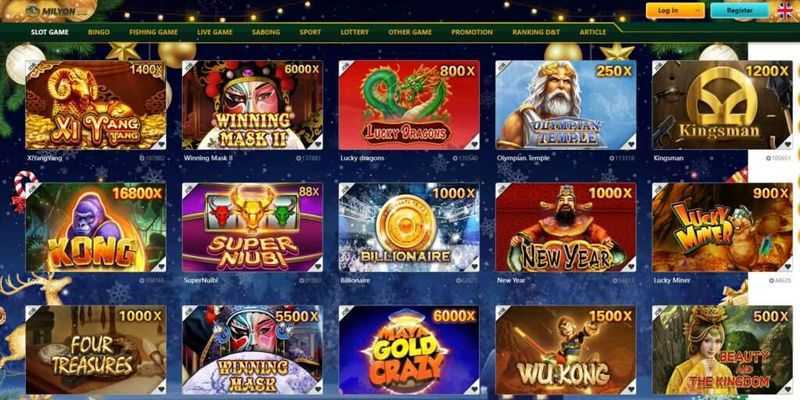Favorite the New Year slot with heart
The width and height of the screenshot is (800, 400).
tap(631, 266)
